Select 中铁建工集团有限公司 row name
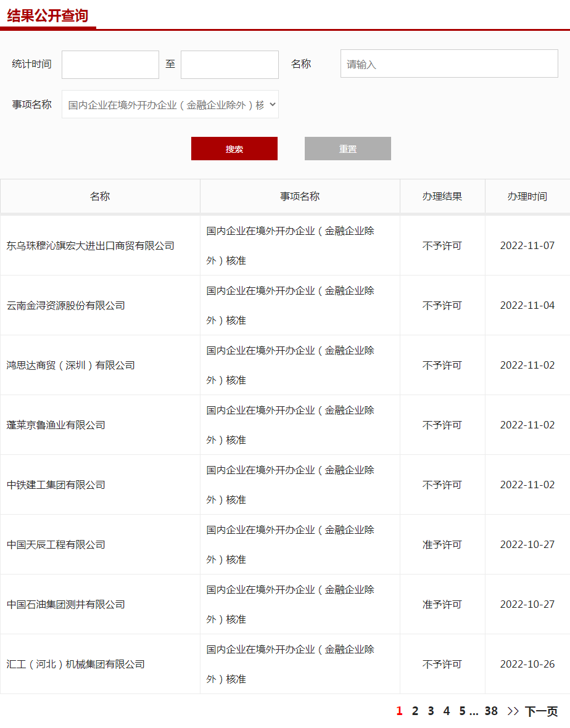 tap(56, 485)
